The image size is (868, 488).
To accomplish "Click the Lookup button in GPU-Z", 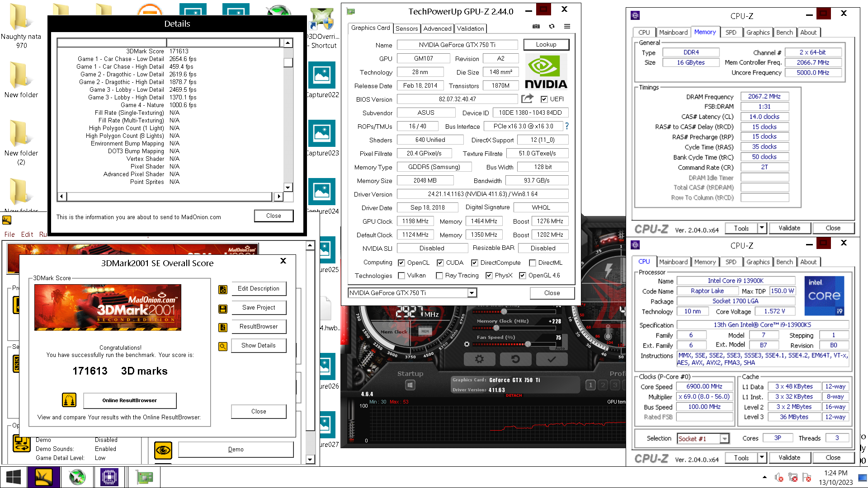I will pyautogui.click(x=546, y=45).
